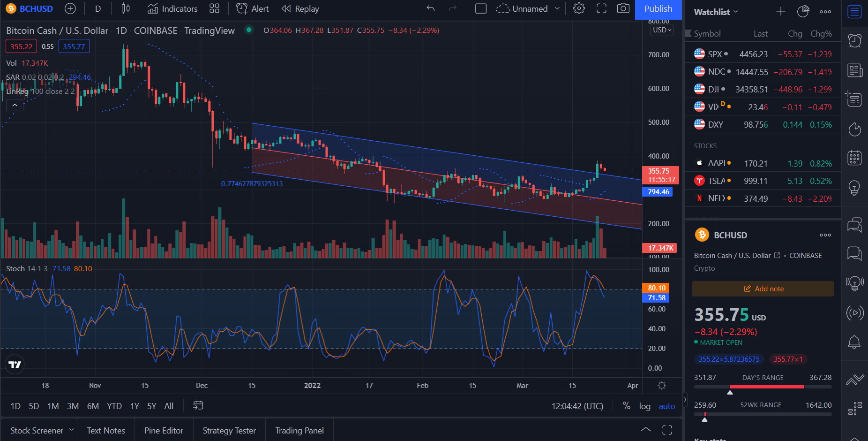Viewport: 868px width, 441px height.
Task: Open the USD currency dropdown
Action: [x=661, y=30]
